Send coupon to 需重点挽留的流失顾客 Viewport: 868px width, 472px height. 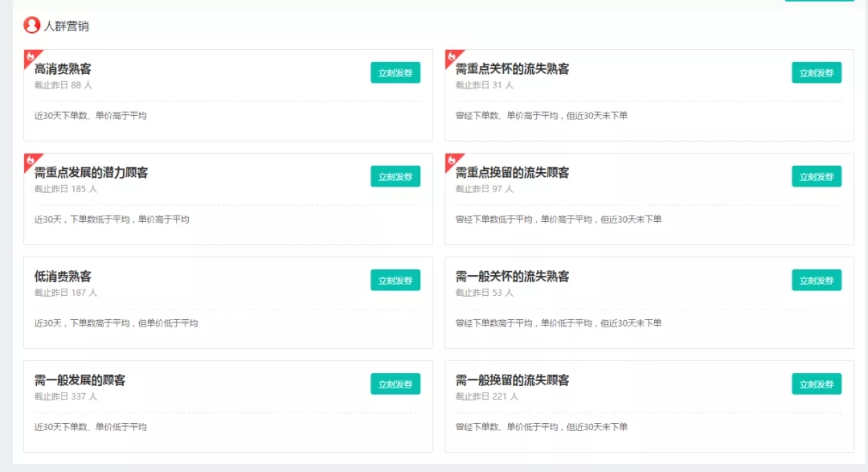[816, 177]
